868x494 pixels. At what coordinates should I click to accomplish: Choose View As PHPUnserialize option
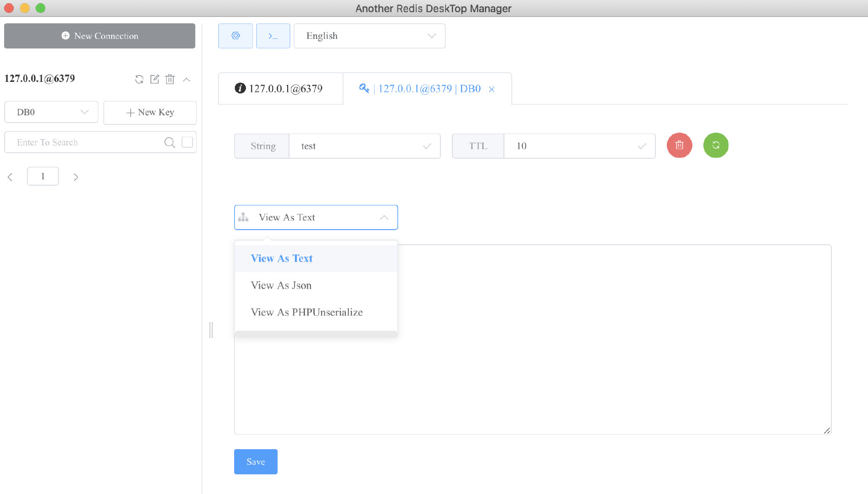click(x=316, y=312)
